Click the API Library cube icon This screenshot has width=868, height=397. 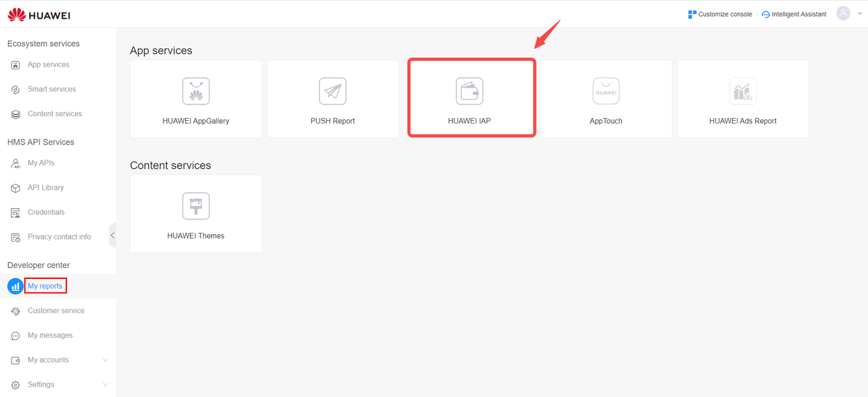[x=16, y=188]
